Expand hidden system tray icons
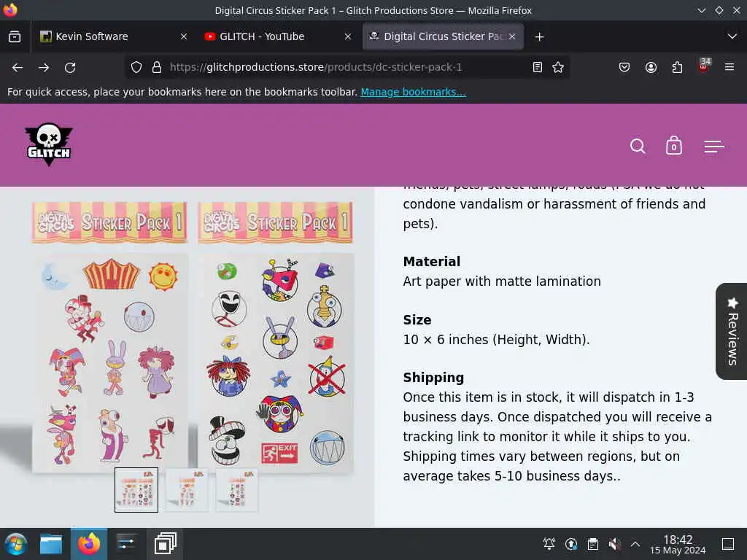Screen dimensions: 747x560 tap(635, 544)
